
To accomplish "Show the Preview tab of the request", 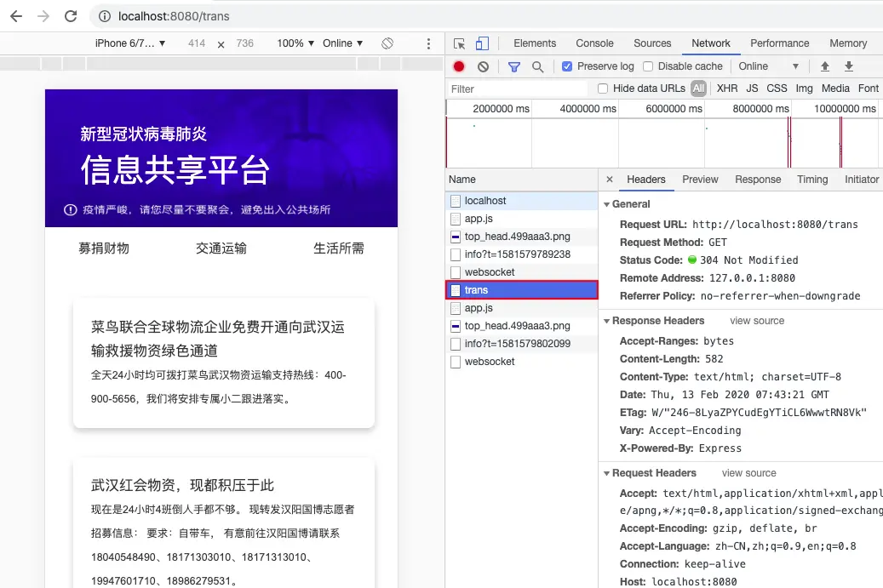I will 700,180.
